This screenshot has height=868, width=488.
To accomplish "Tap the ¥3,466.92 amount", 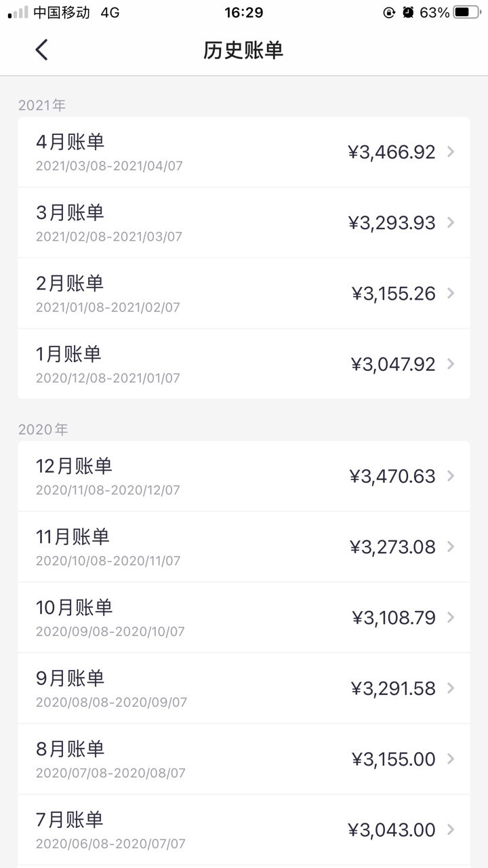I will (392, 152).
